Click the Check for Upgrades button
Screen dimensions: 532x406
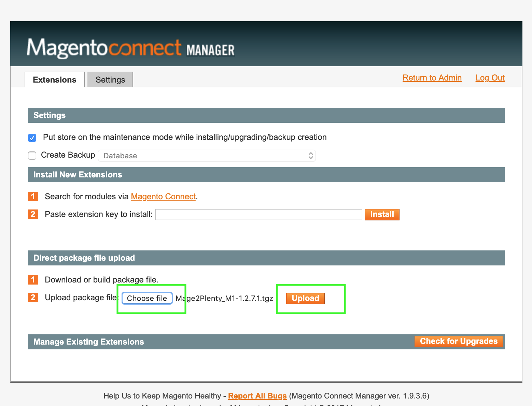459,341
